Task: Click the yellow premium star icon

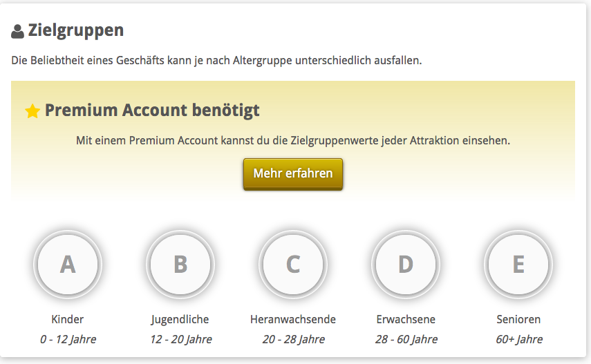Action: 32,111
